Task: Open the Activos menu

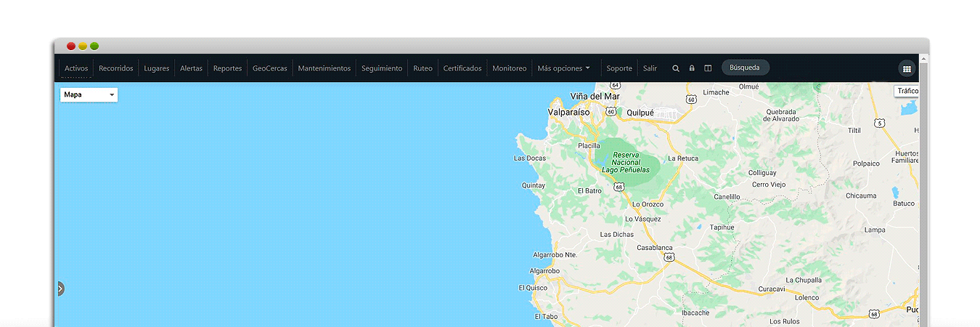Action: pos(76,68)
